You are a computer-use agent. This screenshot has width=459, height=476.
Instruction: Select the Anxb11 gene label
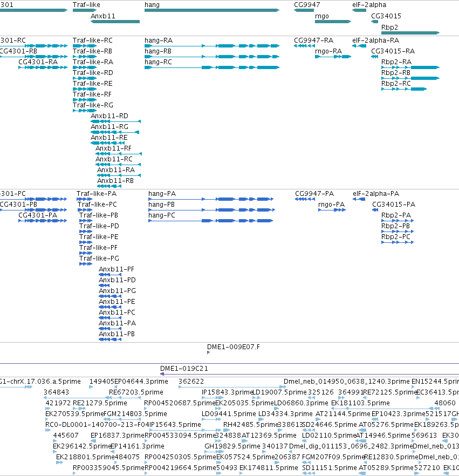103,16
